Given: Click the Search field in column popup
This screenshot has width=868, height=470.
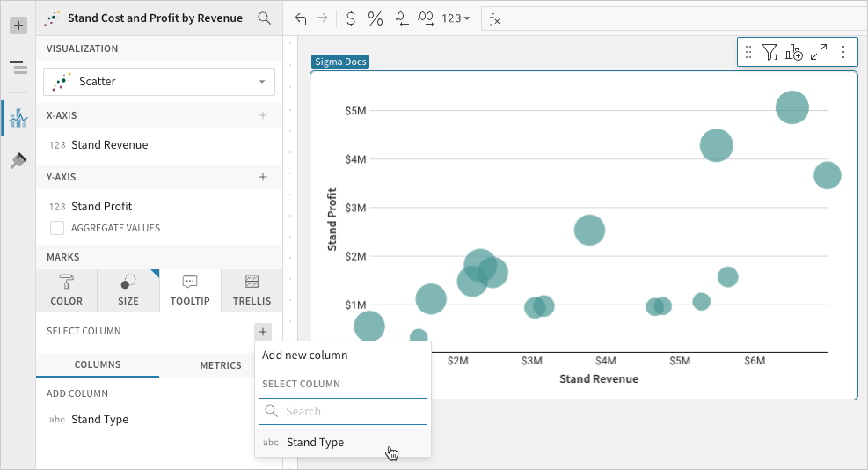Looking at the screenshot, I should (x=343, y=411).
